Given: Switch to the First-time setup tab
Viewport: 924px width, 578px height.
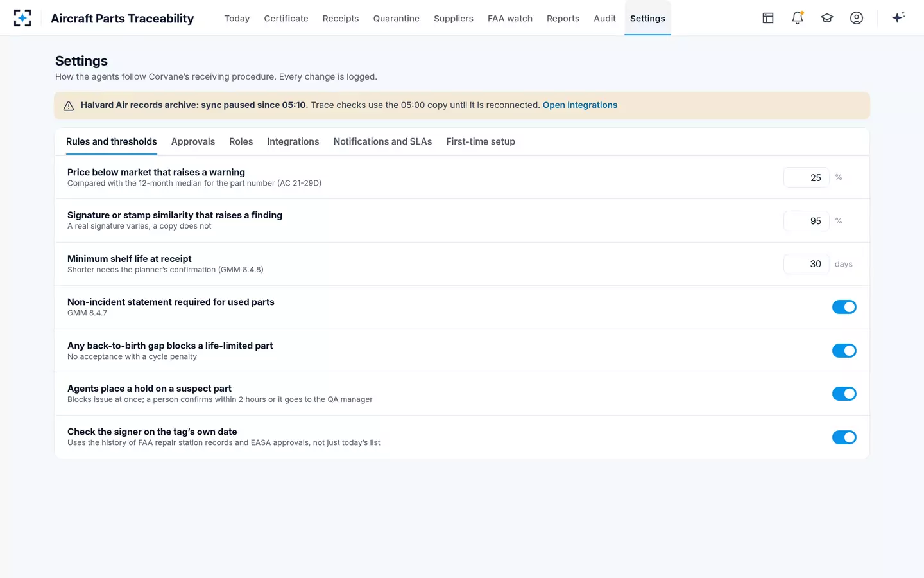Looking at the screenshot, I should (x=481, y=141).
